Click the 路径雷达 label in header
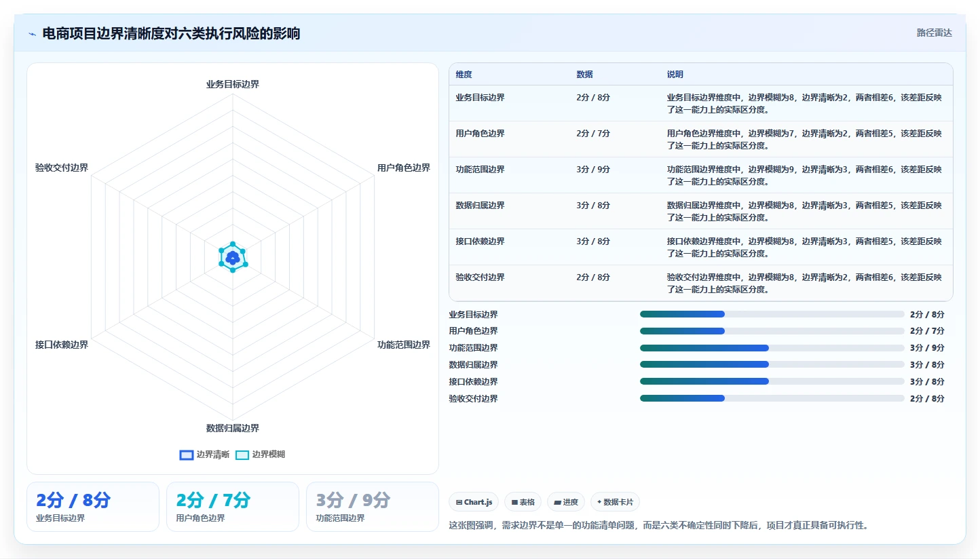The height and width of the screenshot is (559, 980). [x=935, y=33]
